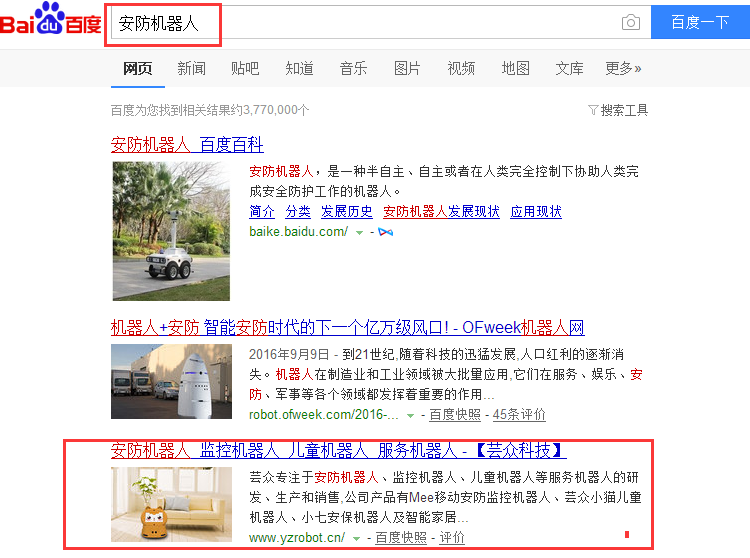Click the orange cat robot thumbnail
The width and height of the screenshot is (750, 558).
(x=171, y=504)
